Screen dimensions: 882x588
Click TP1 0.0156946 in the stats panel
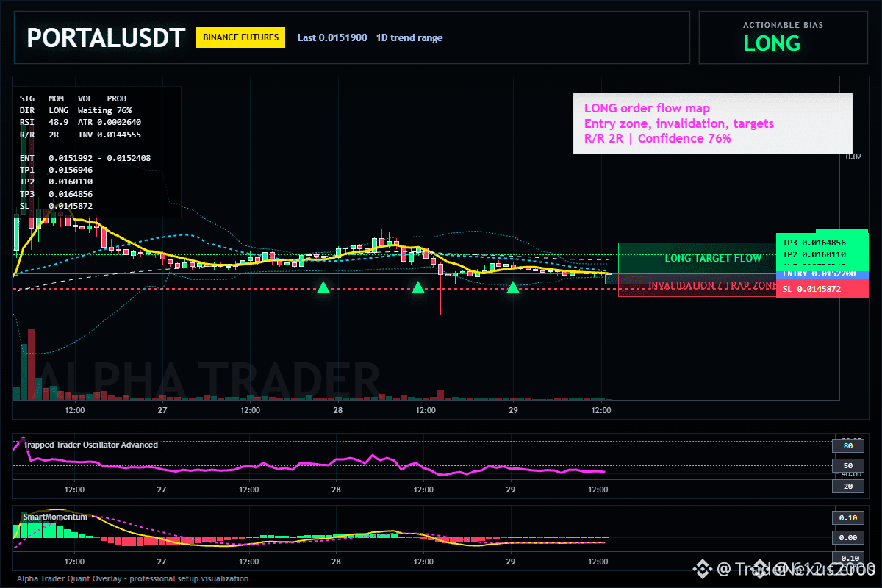click(56, 169)
